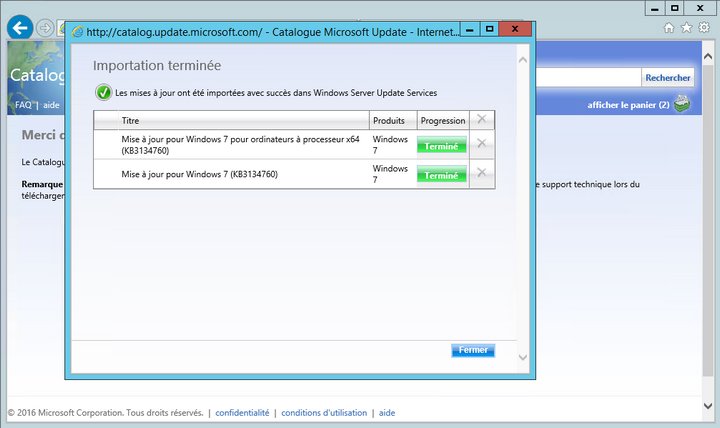720x428 pixels.
Task: Sort by the Progression column header
Action: click(x=443, y=120)
